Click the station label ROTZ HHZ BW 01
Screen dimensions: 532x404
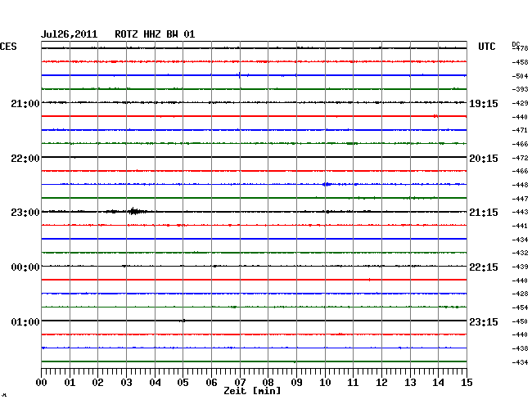tap(155, 34)
